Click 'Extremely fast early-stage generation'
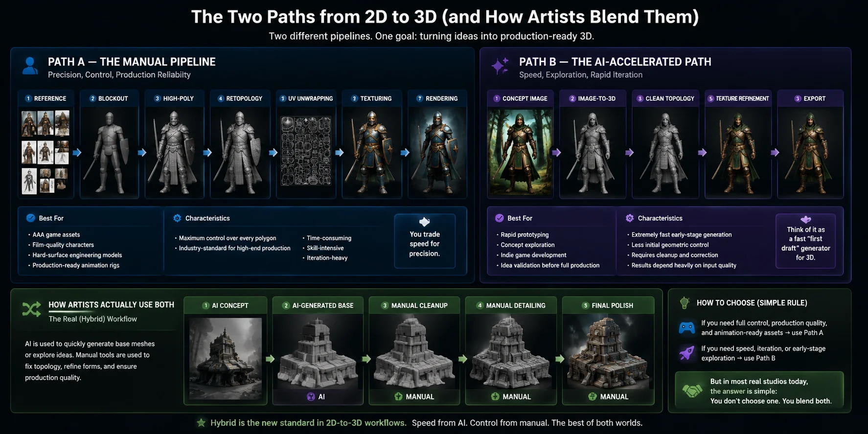This screenshot has width=868, height=434. 682,235
